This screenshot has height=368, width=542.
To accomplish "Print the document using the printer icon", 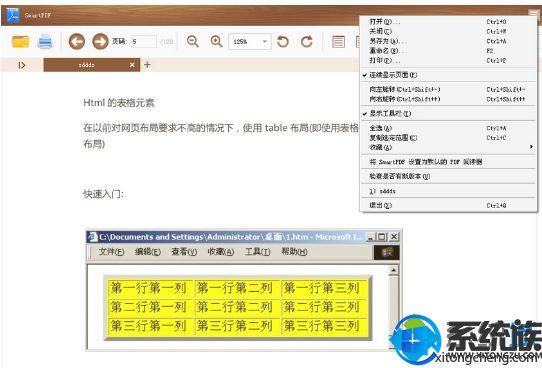I will tap(45, 41).
